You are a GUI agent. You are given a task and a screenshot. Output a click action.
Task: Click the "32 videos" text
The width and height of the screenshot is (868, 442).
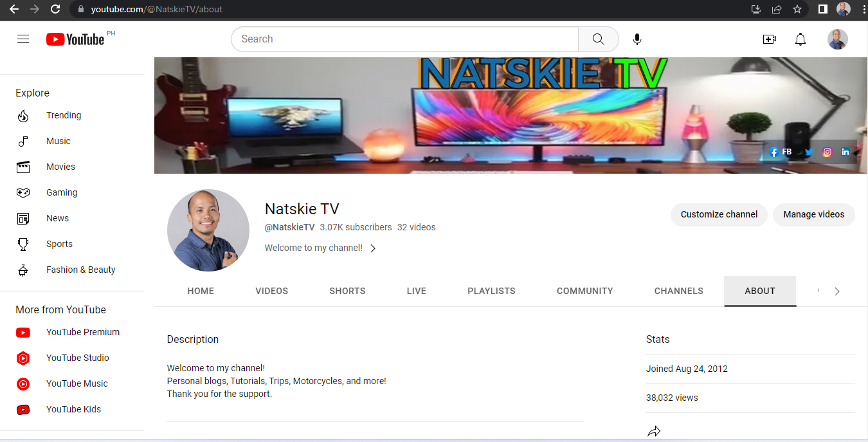click(x=417, y=228)
